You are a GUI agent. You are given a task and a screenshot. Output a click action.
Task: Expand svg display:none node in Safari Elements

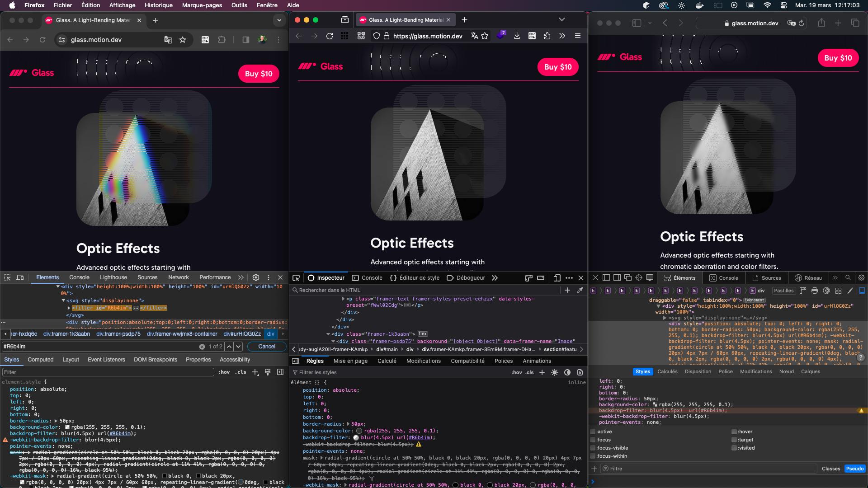pyautogui.click(x=665, y=318)
